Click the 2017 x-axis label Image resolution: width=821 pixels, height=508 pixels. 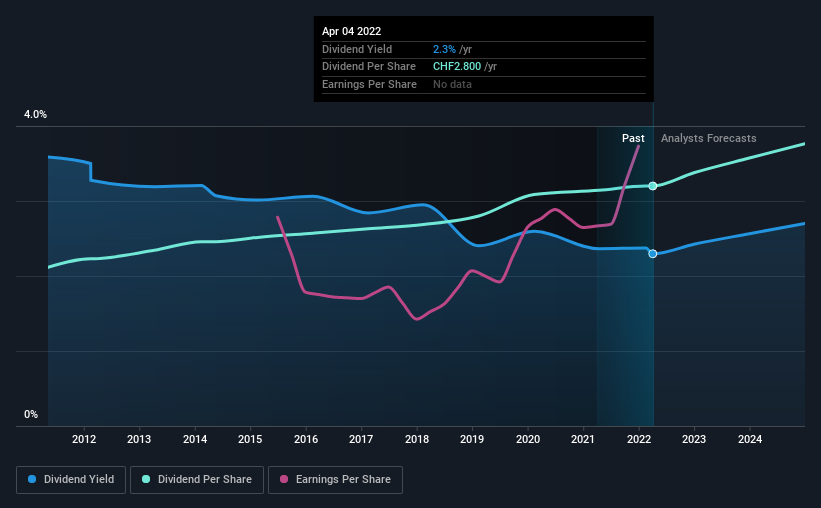coord(361,439)
